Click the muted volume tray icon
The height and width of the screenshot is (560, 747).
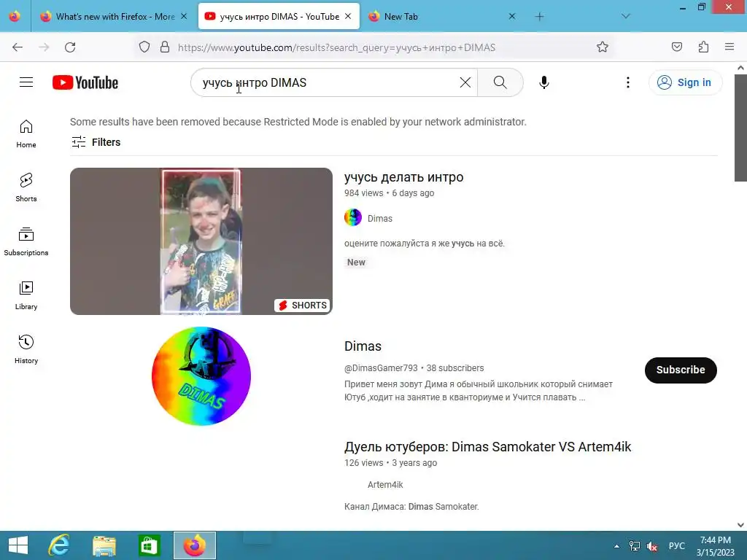tap(651, 545)
